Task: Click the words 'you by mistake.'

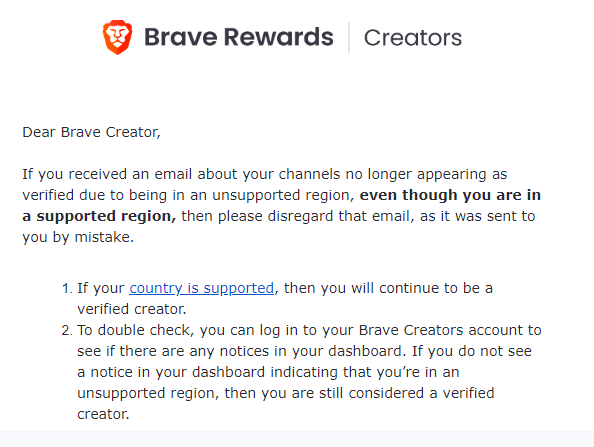Action: (78, 237)
